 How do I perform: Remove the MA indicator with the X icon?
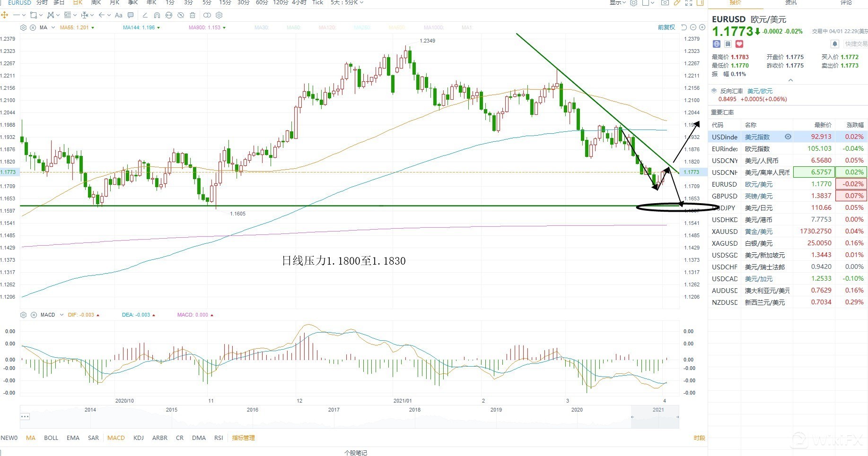click(x=33, y=27)
